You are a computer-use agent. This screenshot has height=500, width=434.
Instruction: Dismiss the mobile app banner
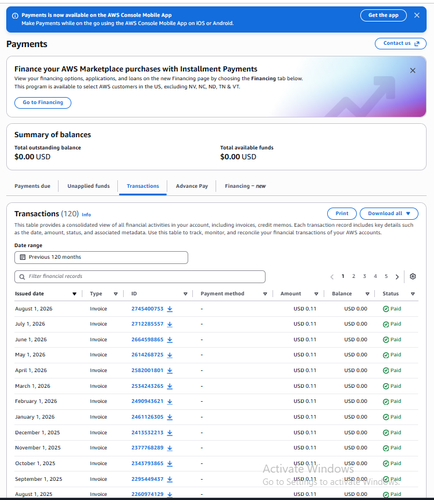(x=417, y=15)
